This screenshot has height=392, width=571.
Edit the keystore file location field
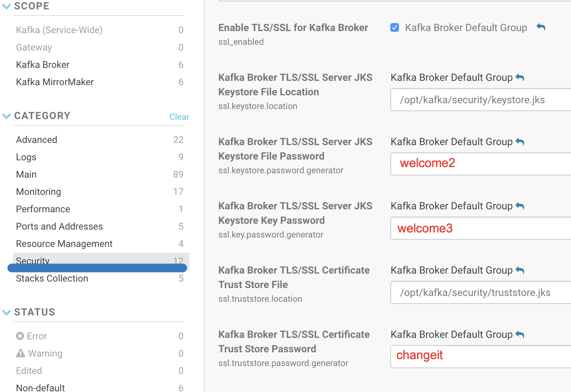pos(481,100)
